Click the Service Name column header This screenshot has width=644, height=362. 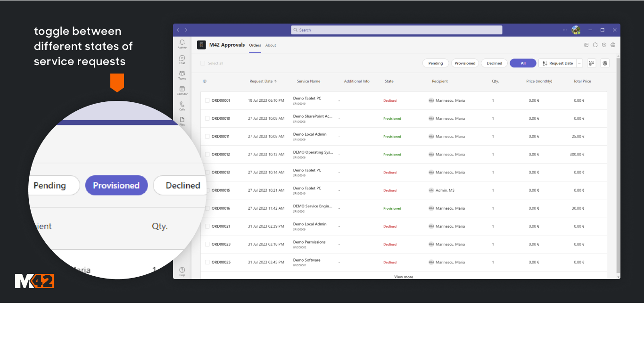click(x=308, y=81)
